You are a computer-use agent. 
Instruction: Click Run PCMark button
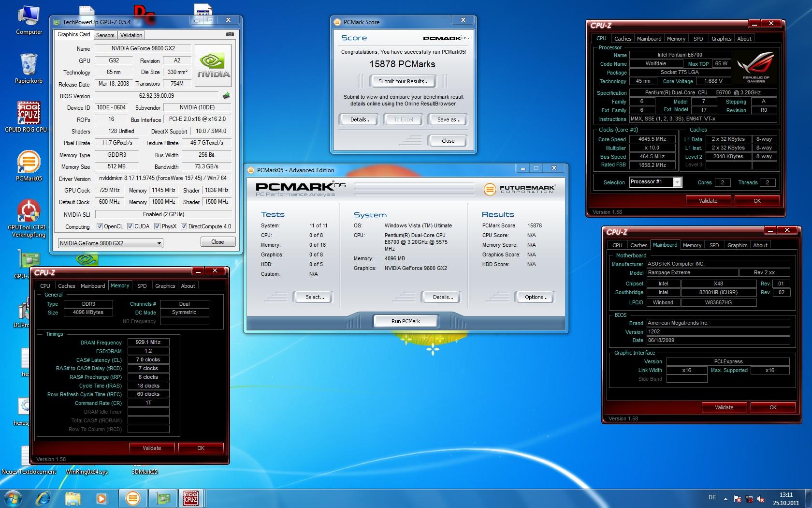click(406, 321)
